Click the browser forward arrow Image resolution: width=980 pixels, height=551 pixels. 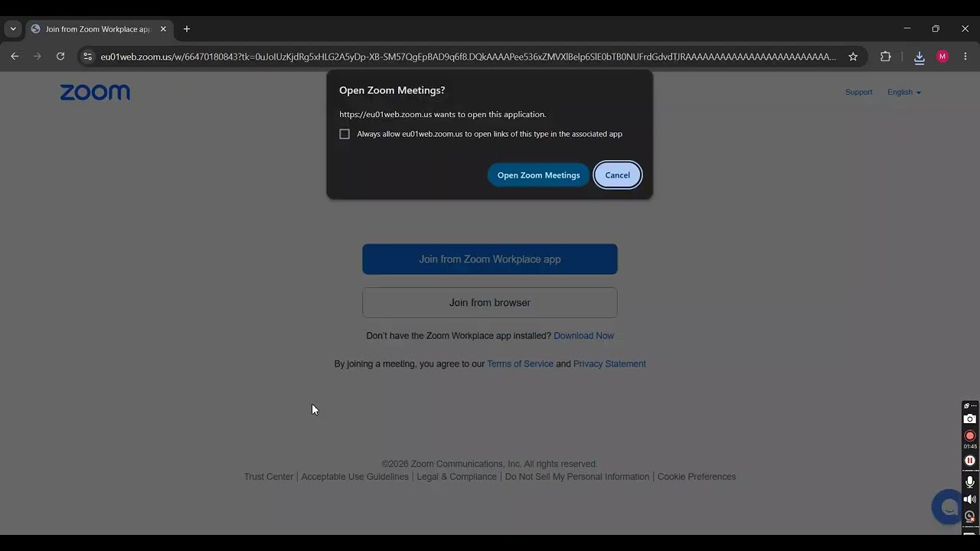38,57
